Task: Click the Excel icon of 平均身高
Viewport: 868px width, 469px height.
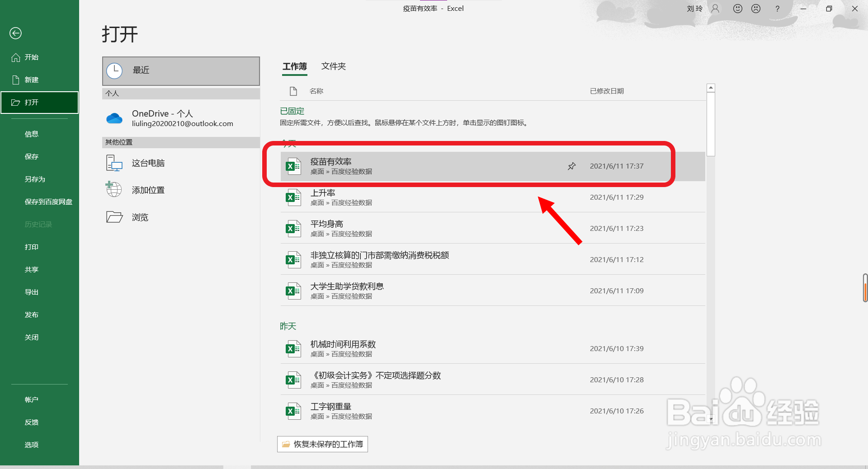Action: pos(293,229)
